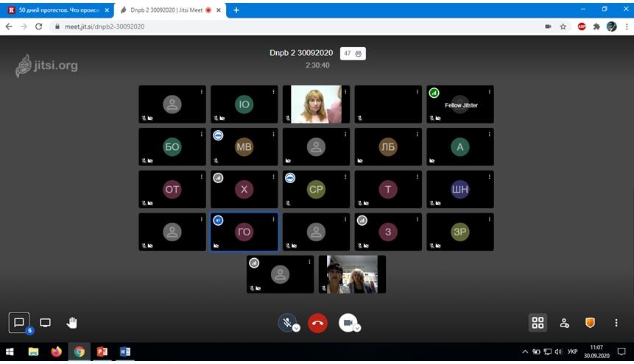
Task: Toggle tile view layout
Action: point(538,323)
